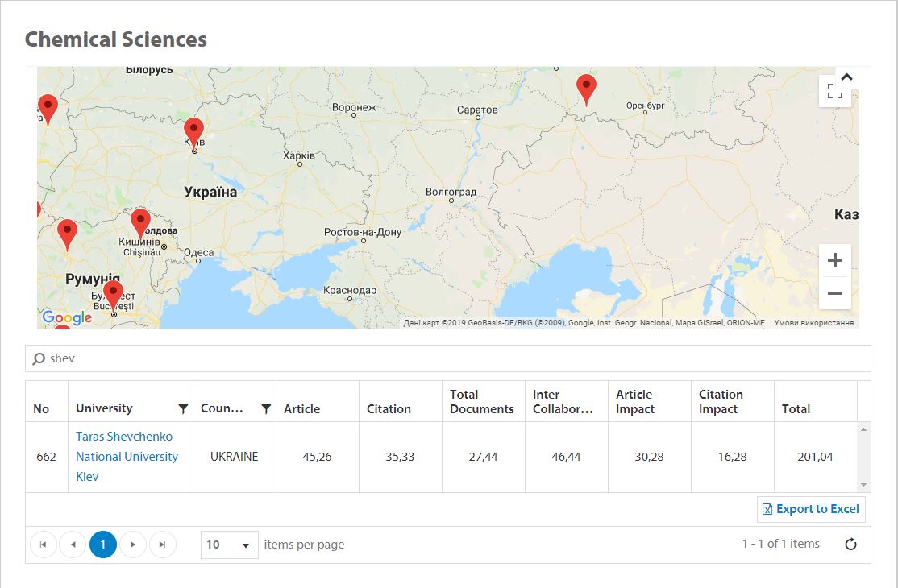
Task: Select the Citation value 35,33
Action: click(x=400, y=457)
